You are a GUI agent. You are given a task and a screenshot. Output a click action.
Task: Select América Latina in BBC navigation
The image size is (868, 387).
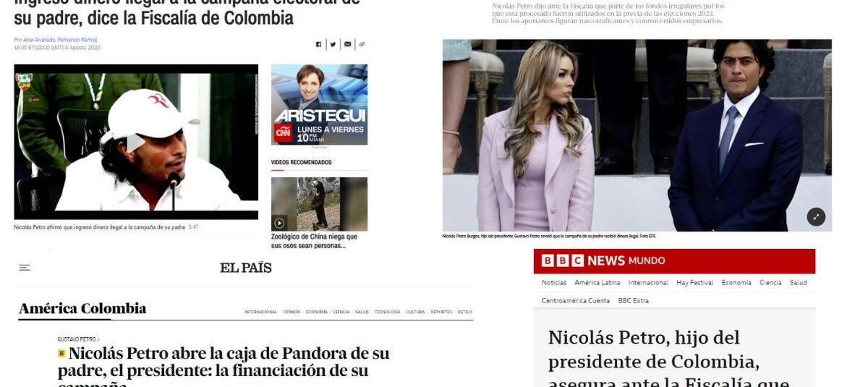coord(597,283)
